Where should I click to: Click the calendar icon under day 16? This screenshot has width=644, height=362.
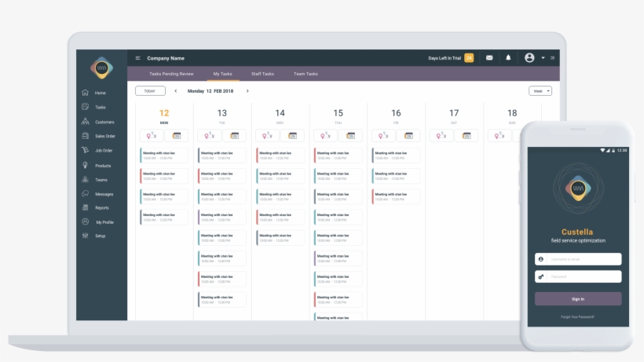pyautogui.click(x=408, y=135)
